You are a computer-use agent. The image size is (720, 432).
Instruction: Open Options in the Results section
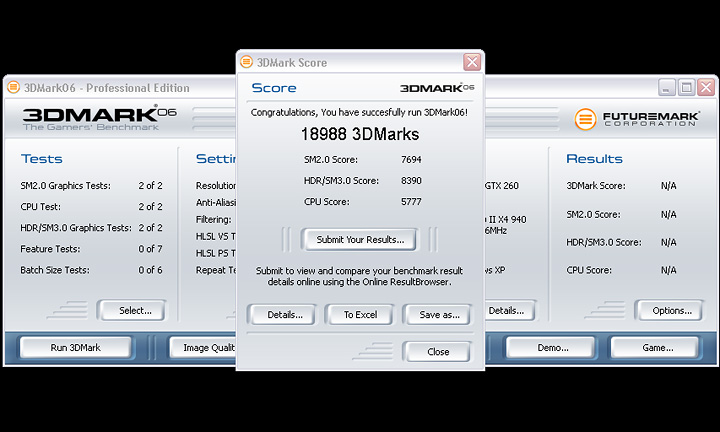[671, 310]
